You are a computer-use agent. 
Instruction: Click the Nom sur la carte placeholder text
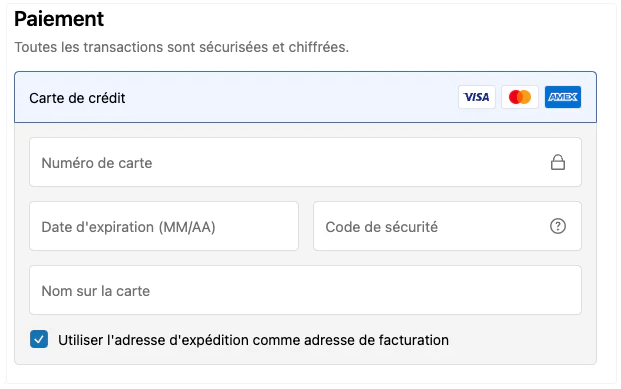click(x=96, y=291)
